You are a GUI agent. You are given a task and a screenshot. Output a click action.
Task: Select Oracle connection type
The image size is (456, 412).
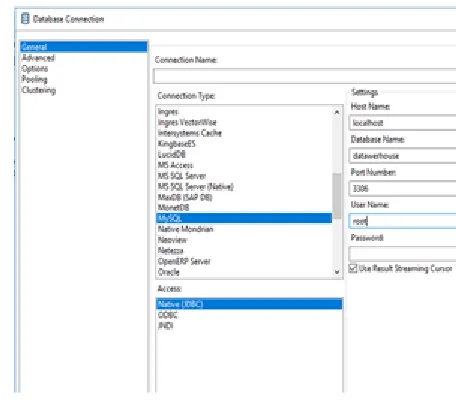point(169,272)
